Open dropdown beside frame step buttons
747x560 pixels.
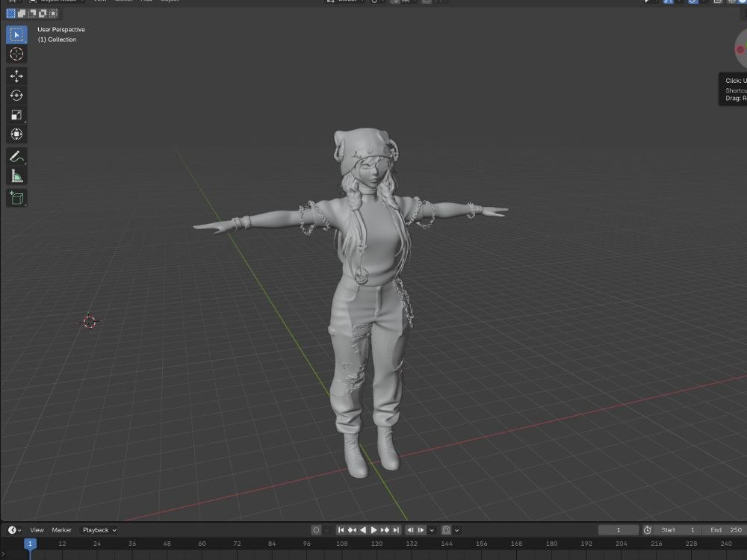pyautogui.click(x=432, y=530)
